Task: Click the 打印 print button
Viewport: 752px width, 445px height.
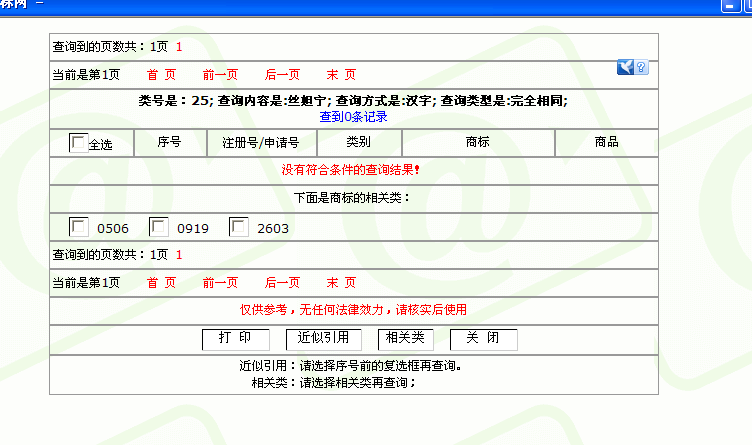Action: (235, 340)
